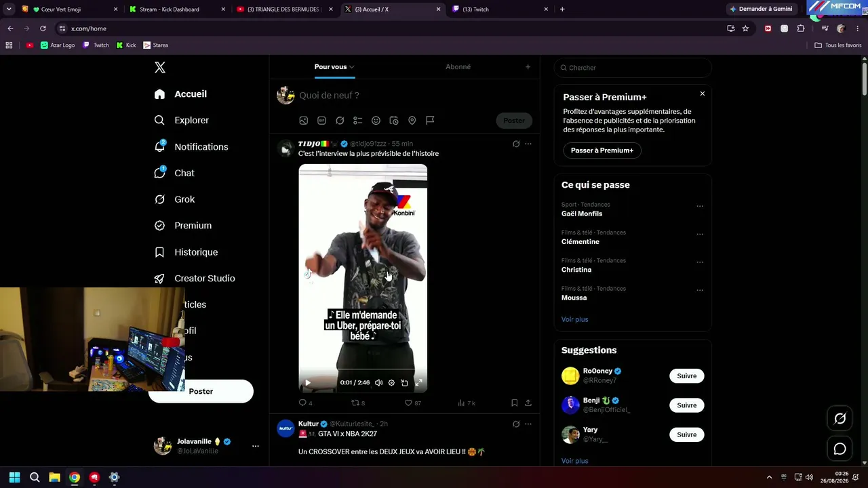Open Grok from the compose toolbar
This screenshot has height=488, width=868.
(x=340, y=121)
